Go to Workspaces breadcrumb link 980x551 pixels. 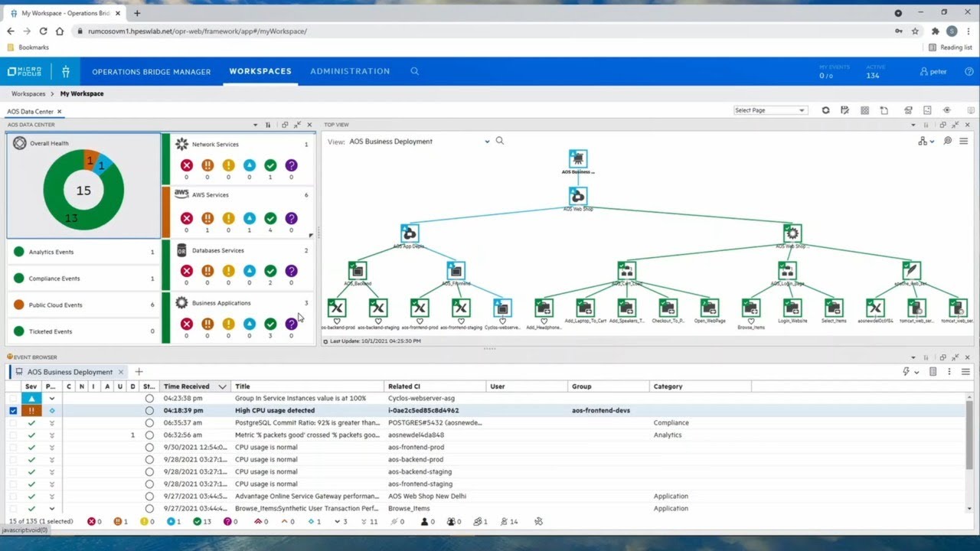(x=28, y=93)
